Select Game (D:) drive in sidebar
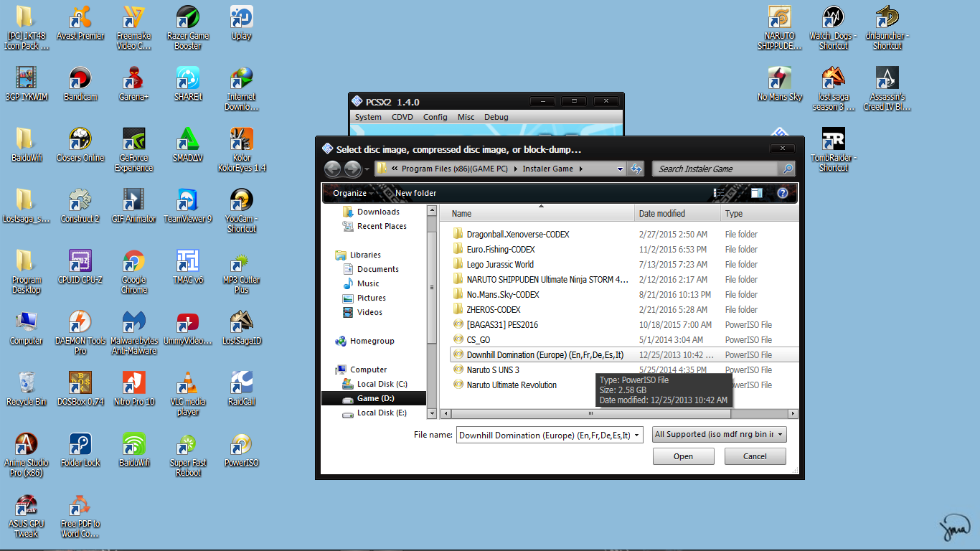This screenshot has height=551, width=980. (x=375, y=398)
